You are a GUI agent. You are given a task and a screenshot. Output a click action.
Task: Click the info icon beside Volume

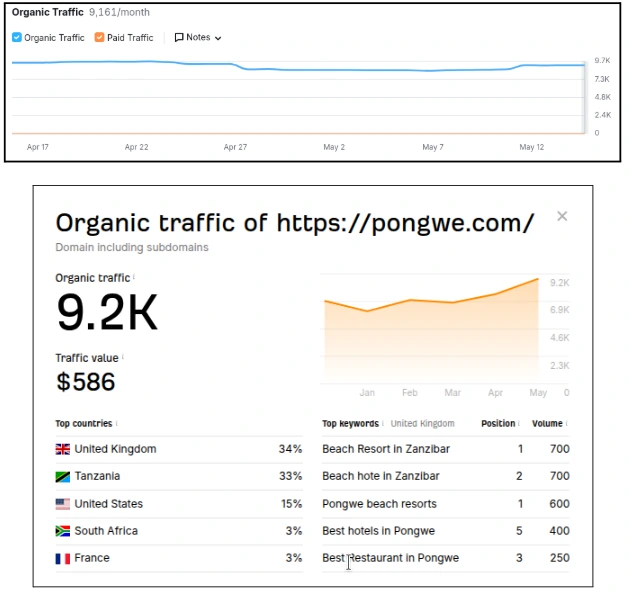click(566, 423)
